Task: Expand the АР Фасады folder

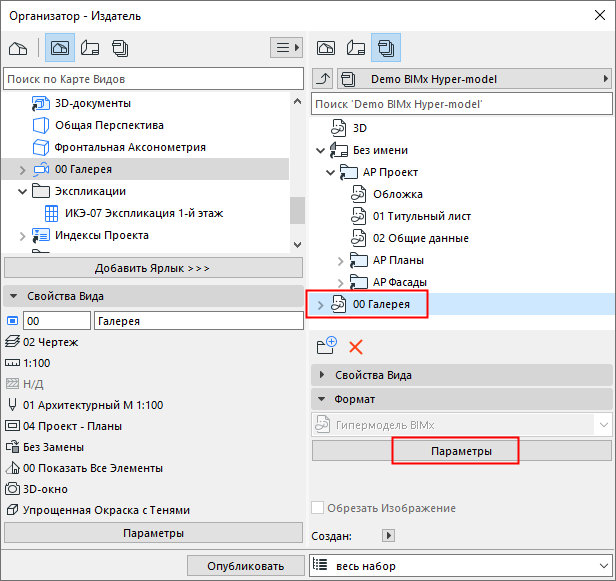Action: point(341,283)
